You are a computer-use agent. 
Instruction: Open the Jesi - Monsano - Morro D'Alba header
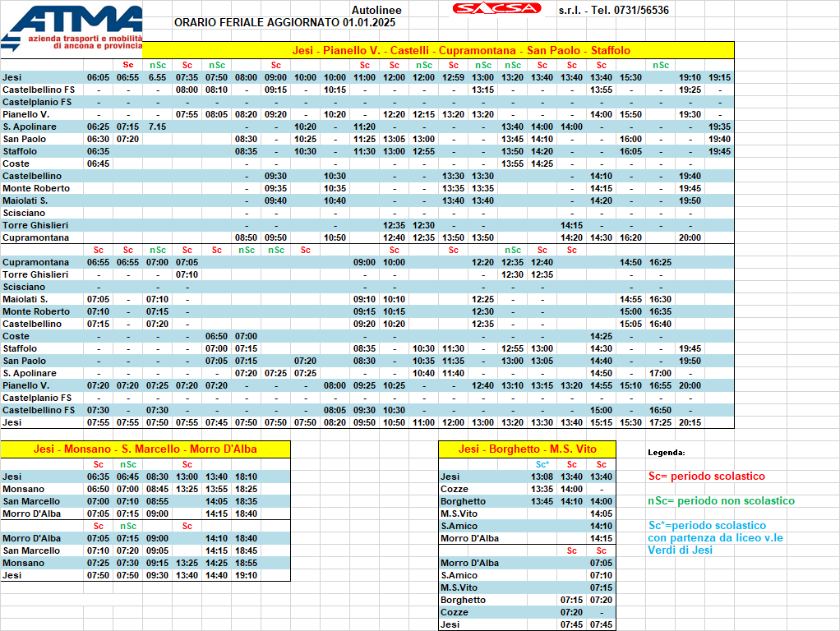click(145, 449)
